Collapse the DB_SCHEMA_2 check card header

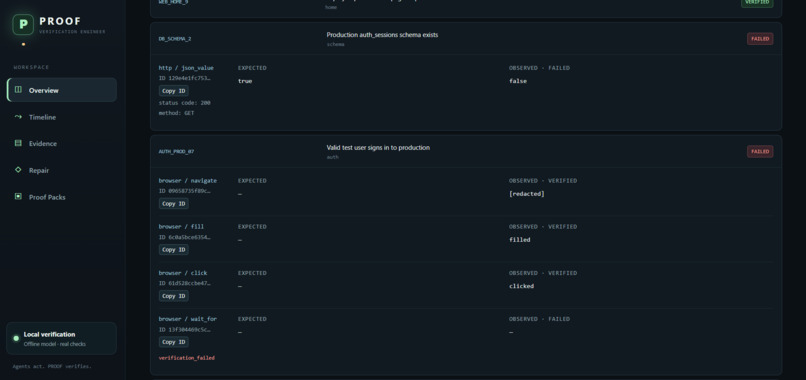(x=466, y=39)
